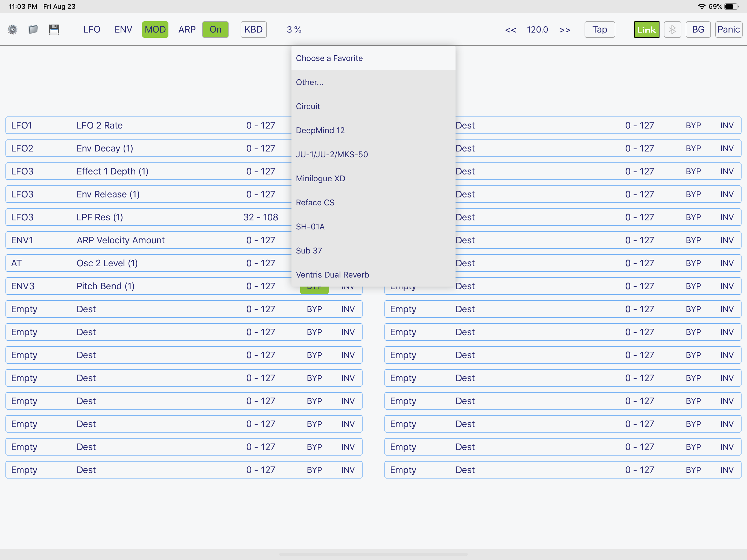Open LFO1 source selector
Screen dimensions: 747x560
tap(22, 125)
